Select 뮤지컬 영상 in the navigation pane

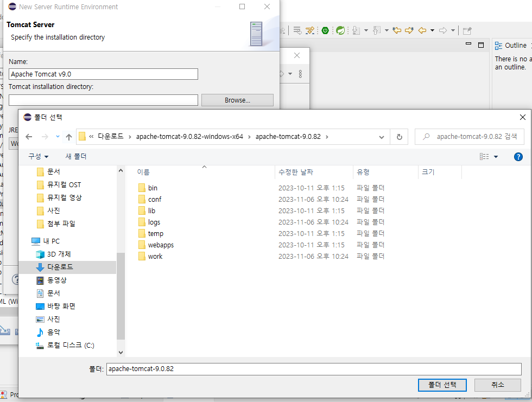65,197
